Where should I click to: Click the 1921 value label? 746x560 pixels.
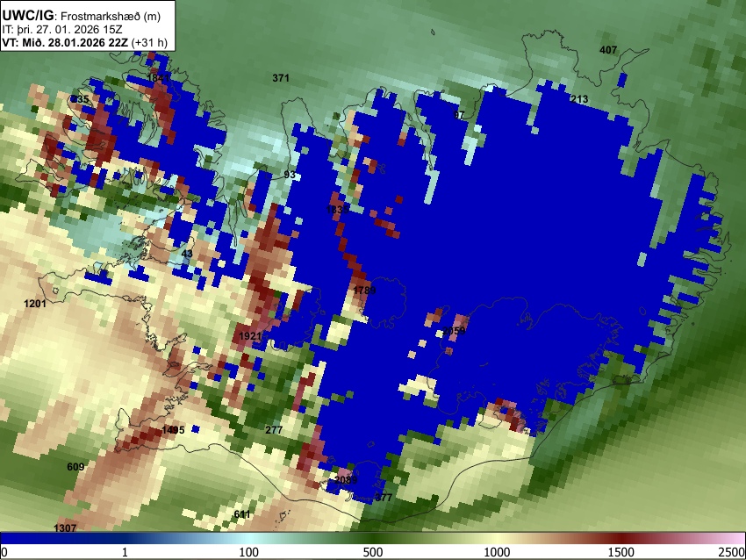(x=250, y=336)
